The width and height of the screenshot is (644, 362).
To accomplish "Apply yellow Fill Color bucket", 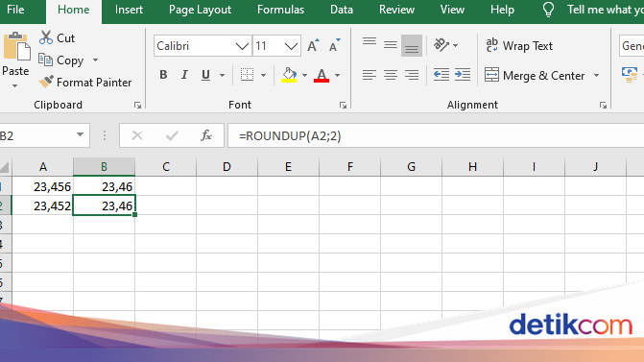I will tap(289, 75).
